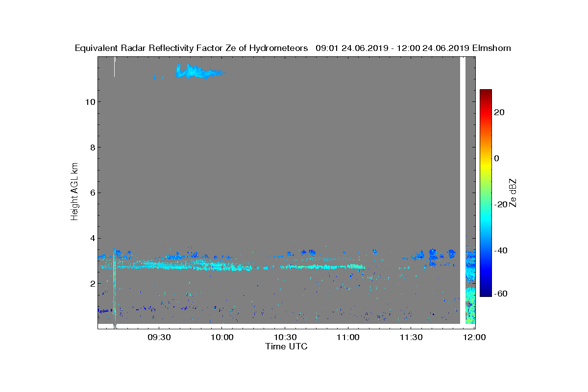The width and height of the screenshot is (588, 392).
Task: Click the 'Height AGL km' axis label
Action: point(74,193)
